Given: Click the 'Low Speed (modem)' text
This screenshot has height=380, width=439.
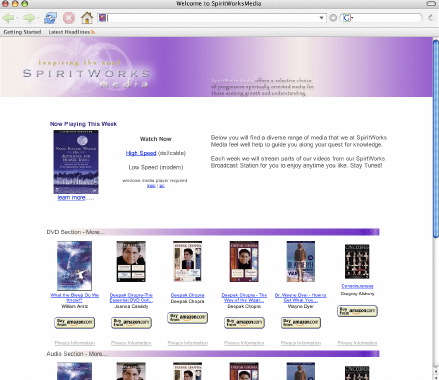Looking at the screenshot, I should [x=156, y=167].
